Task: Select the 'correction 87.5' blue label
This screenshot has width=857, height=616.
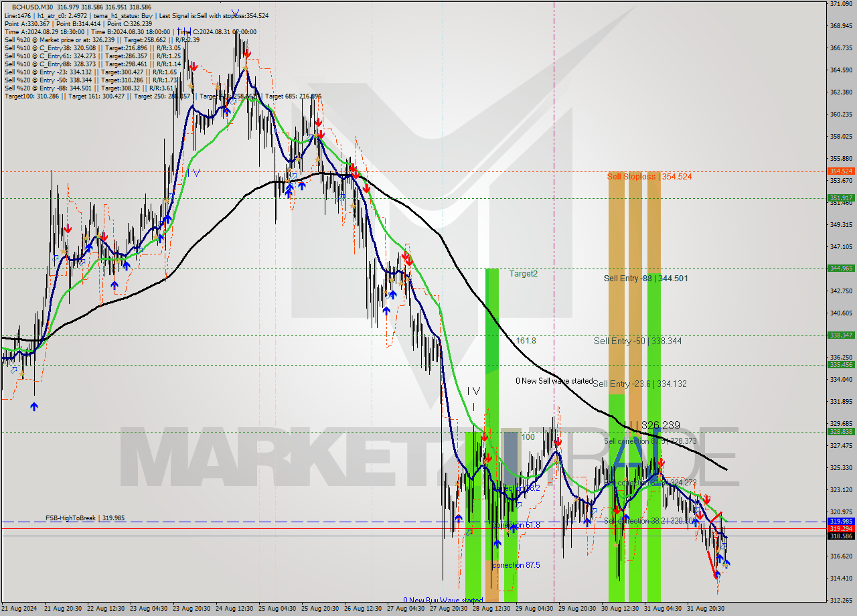Action: (516, 565)
